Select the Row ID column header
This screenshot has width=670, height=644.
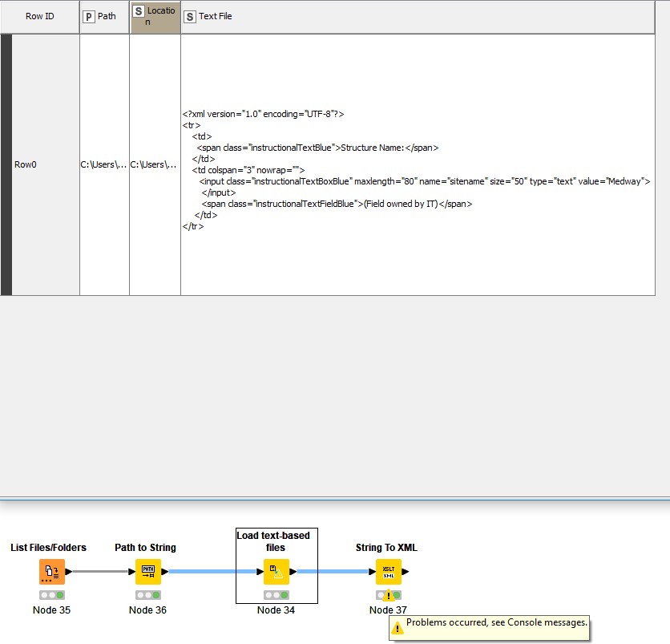coord(38,15)
